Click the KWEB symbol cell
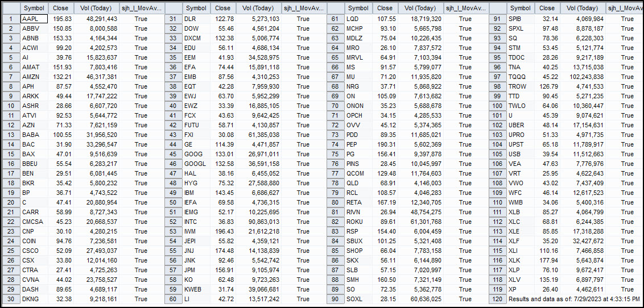Image resolution: width=644 pixels, height=308 pixels. point(196,290)
